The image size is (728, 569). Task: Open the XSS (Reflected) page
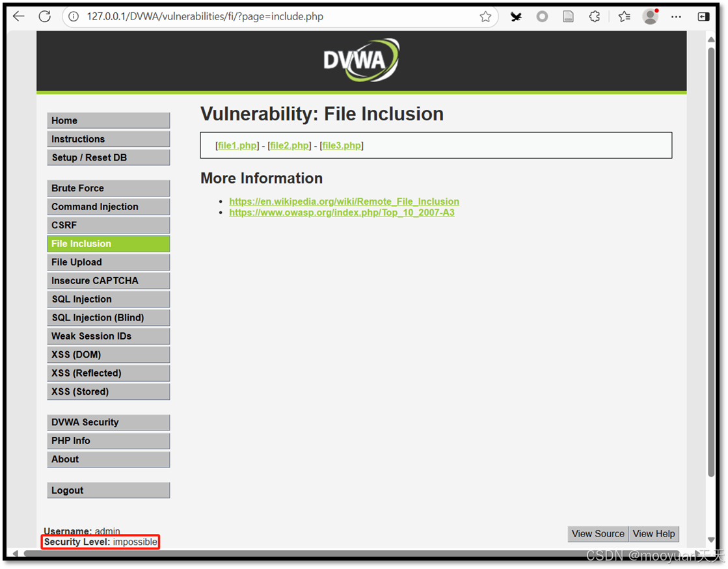pyautogui.click(x=108, y=374)
